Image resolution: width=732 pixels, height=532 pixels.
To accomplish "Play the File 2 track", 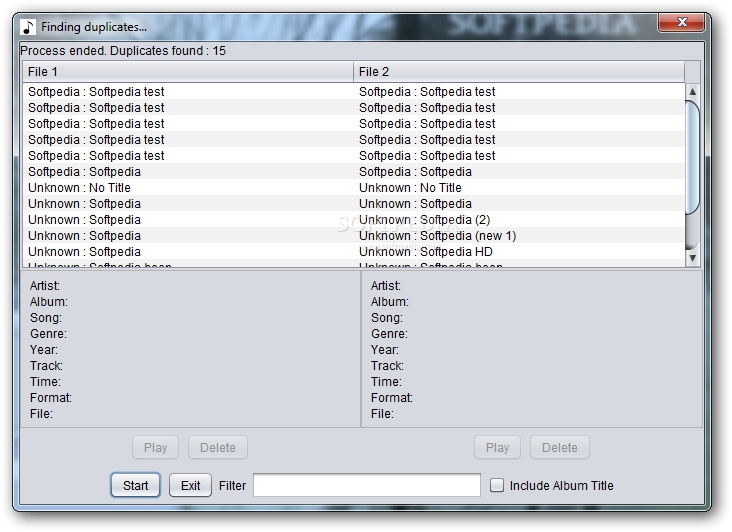I will (497, 448).
